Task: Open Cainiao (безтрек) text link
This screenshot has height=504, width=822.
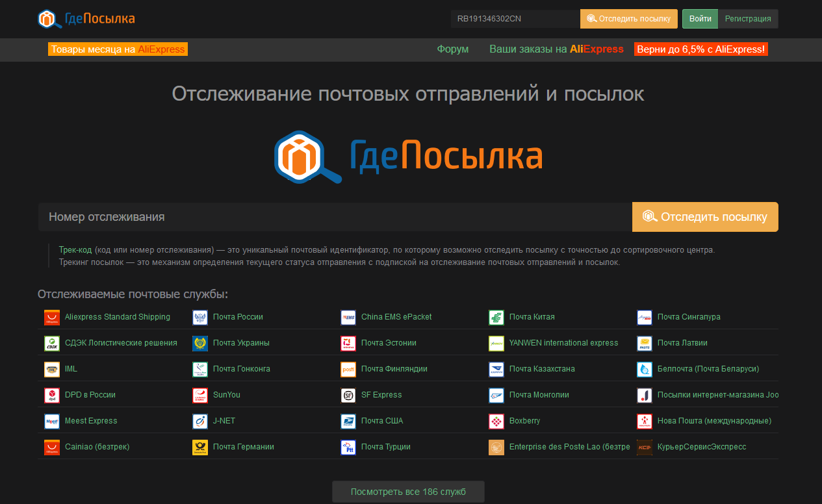Action: (x=97, y=447)
